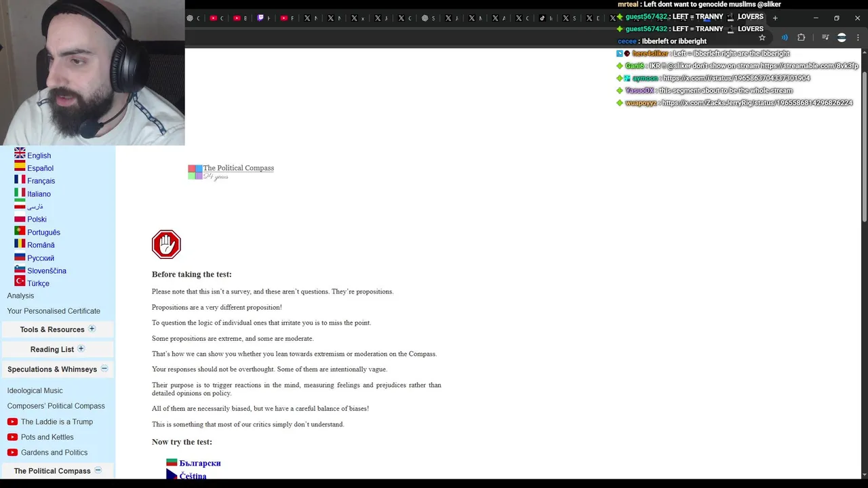The height and width of the screenshot is (488, 868).
Task: Switch to the TikTok browser tab
Action: (x=546, y=18)
